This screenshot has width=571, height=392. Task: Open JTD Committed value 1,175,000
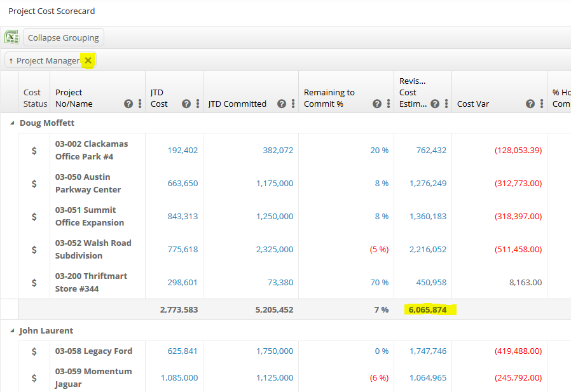point(275,184)
